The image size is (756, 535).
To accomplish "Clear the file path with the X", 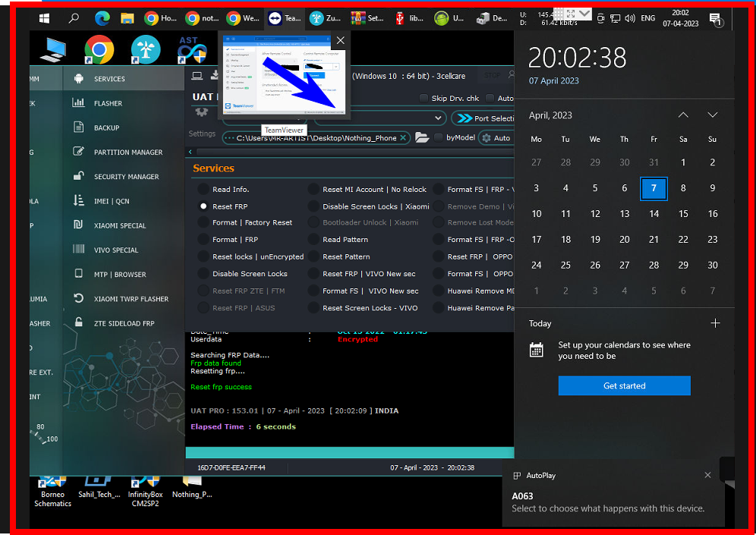I will 403,138.
